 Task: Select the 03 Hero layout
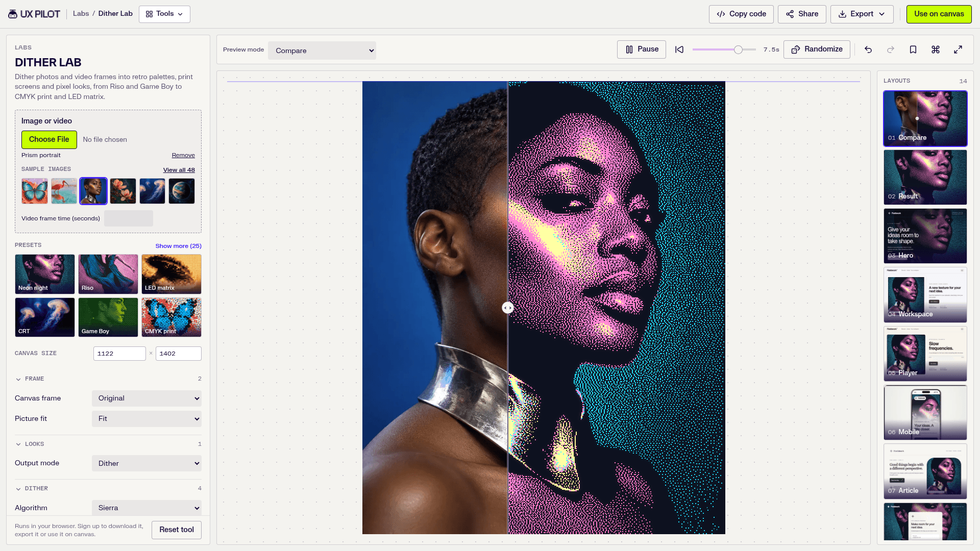pyautogui.click(x=925, y=236)
